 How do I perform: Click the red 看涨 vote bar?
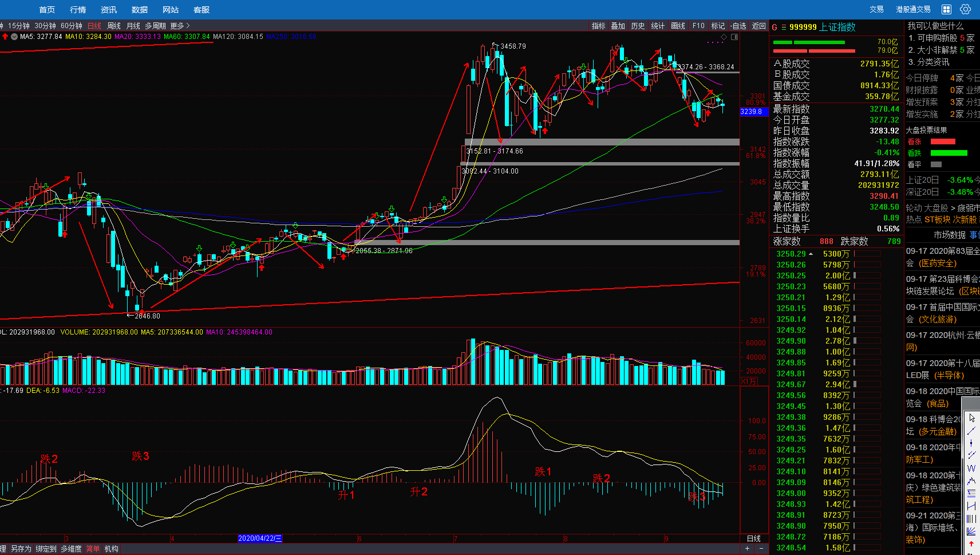pos(943,141)
